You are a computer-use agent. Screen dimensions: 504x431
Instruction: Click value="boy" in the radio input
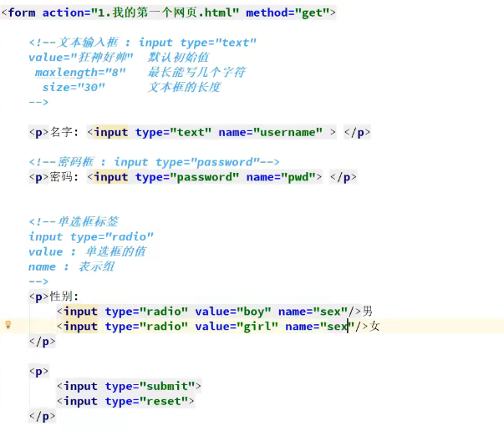click(x=233, y=312)
